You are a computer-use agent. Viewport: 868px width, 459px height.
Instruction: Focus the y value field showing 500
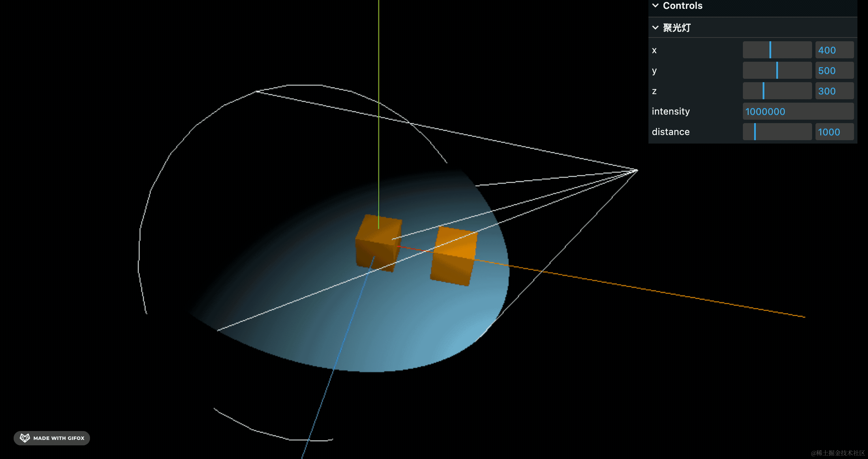(834, 71)
